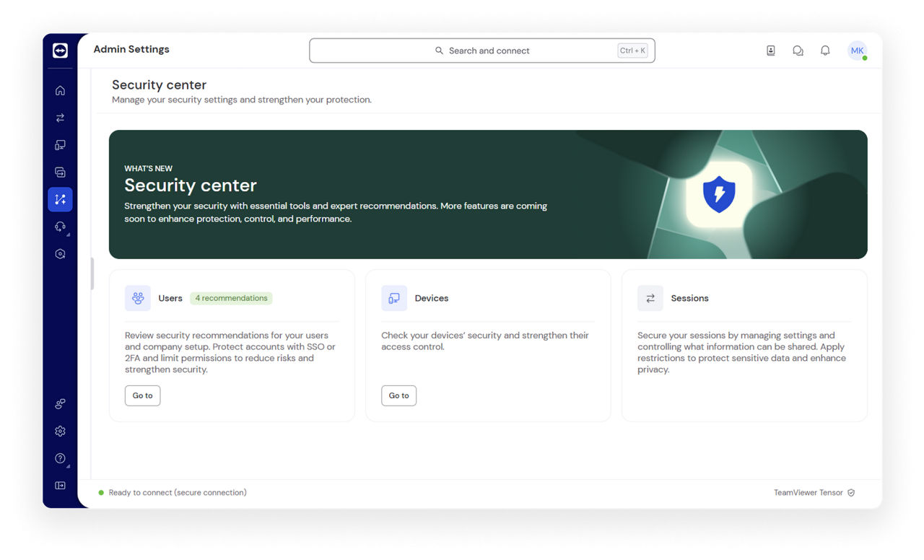This screenshot has height=560, width=924.
Task: Click the Devices card icon
Action: pos(394,298)
